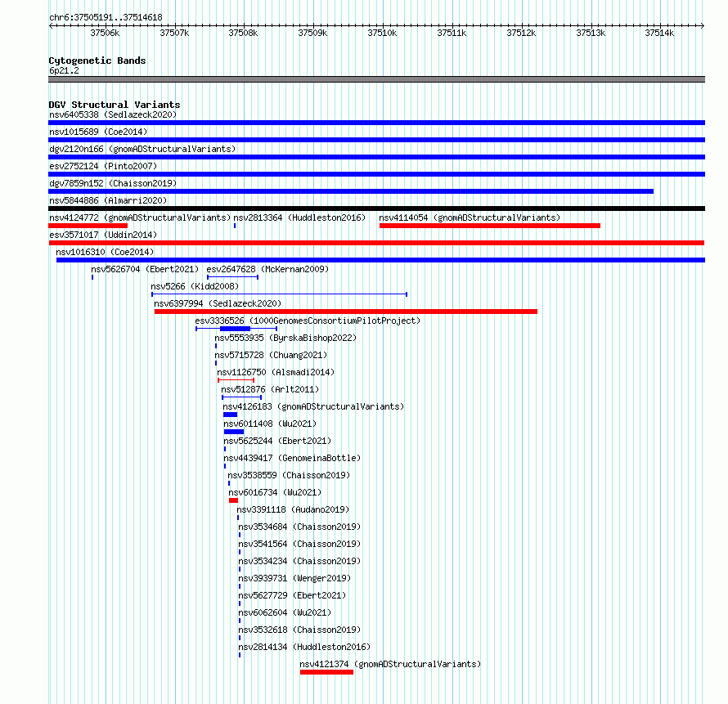
Task: Click nsv5553935 (ByrskaBishop2022) label
Action: pyautogui.click(x=285, y=338)
